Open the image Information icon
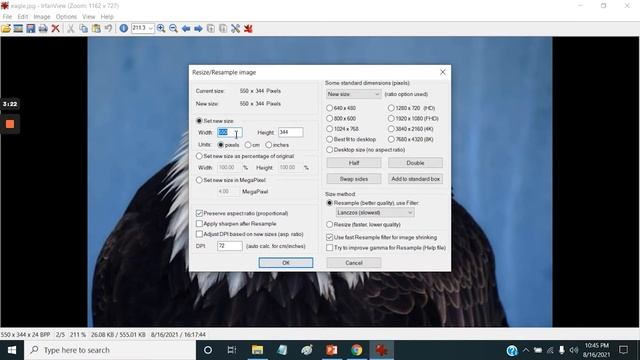 pos(124,29)
